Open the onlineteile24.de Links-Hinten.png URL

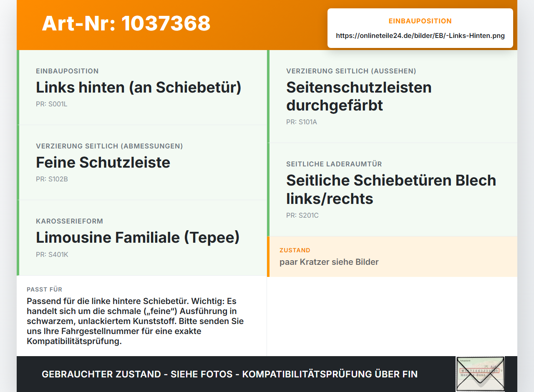420,36
